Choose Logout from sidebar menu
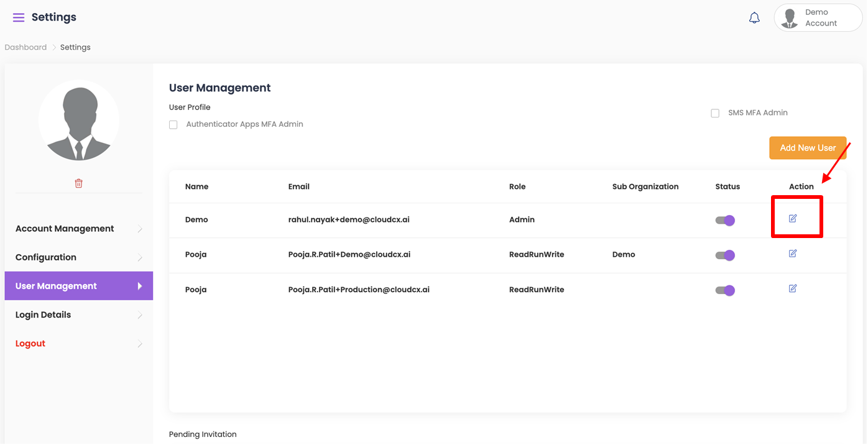The width and height of the screenshot is (868, 445). [30, 344]
